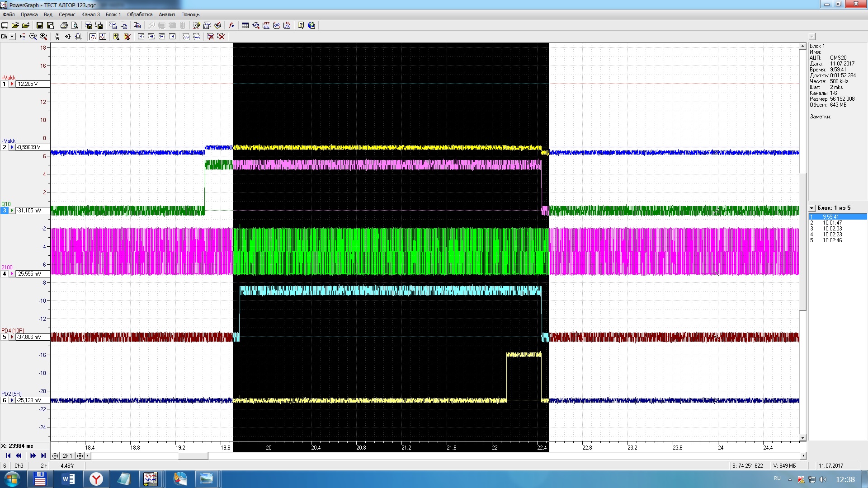Open the FFT spectrum analysis tool
Image resolution: width=868 pixels, height=488 pixels.
pos(266,25)
